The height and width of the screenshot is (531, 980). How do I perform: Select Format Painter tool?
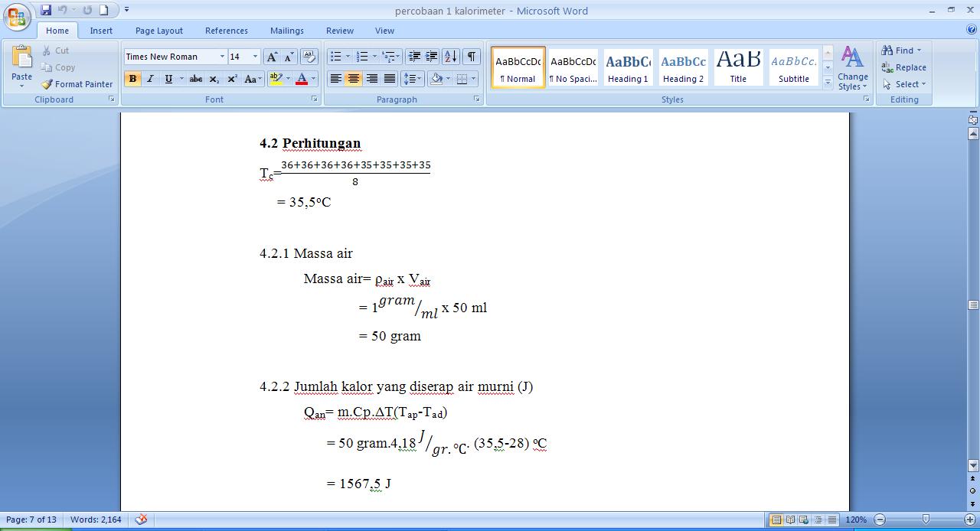coord(77,84)
